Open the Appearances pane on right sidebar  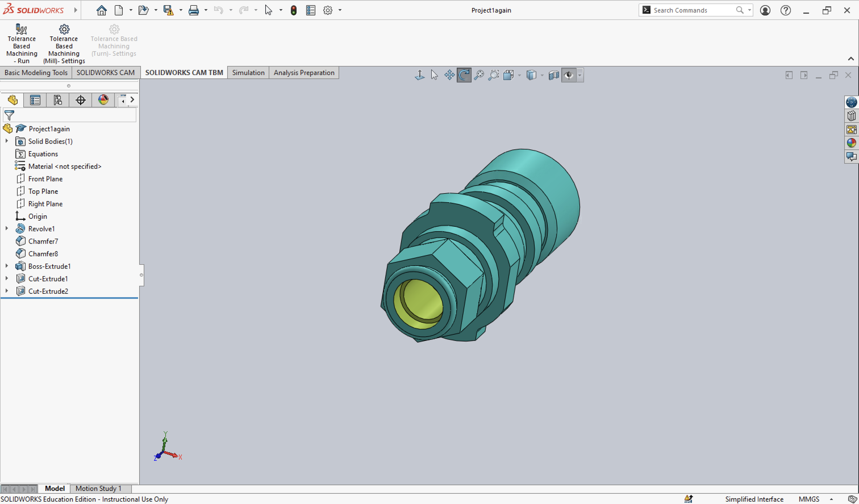(851, 143)
